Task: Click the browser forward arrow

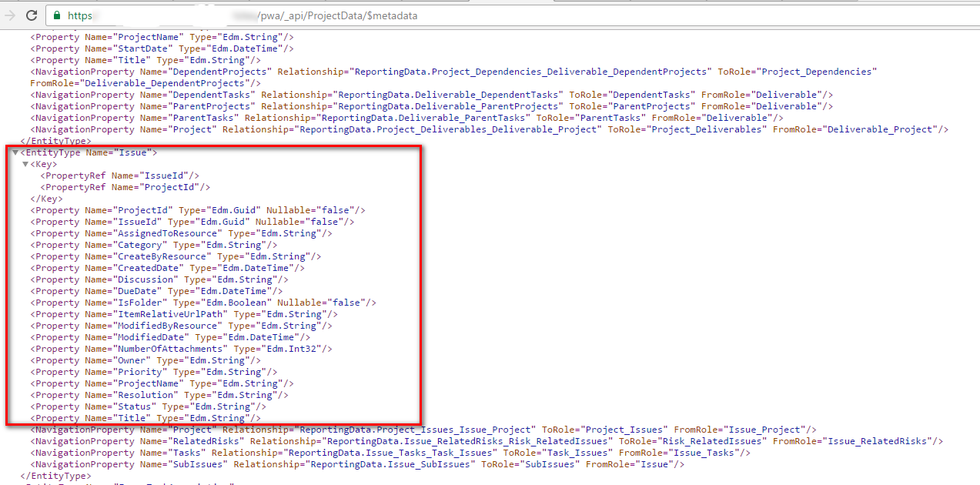Action: (9, 15)
